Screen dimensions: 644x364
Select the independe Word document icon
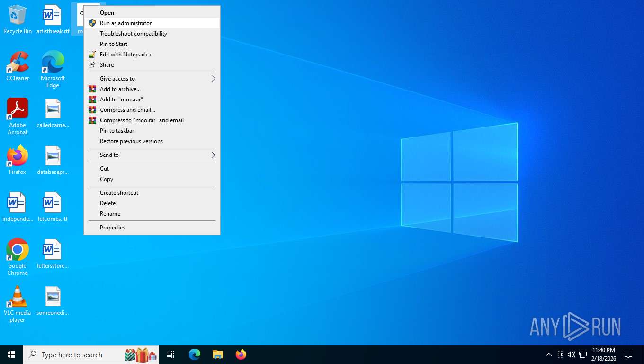click(x=18, y=207)
